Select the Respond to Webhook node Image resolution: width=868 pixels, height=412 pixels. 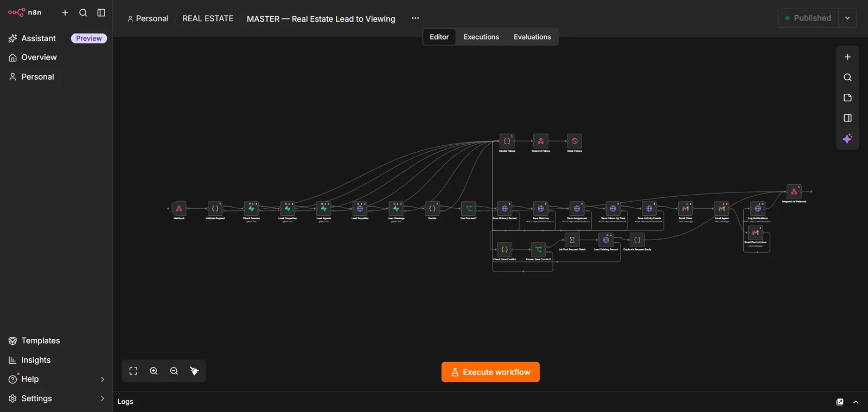click(794, 191)
